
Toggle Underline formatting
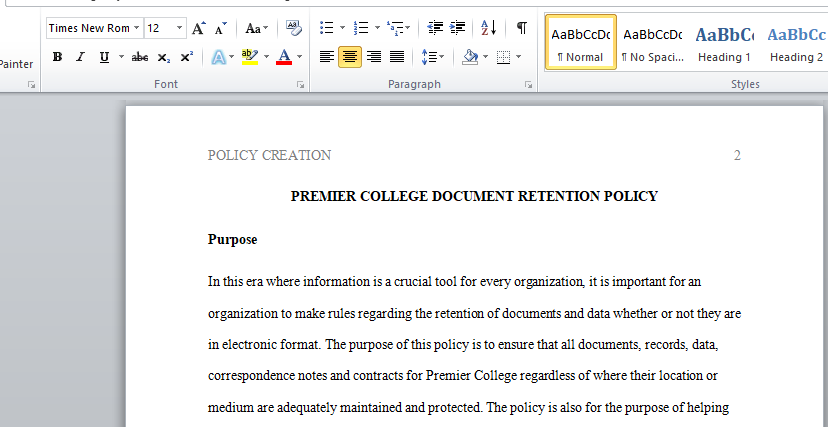tap(104, 57)
